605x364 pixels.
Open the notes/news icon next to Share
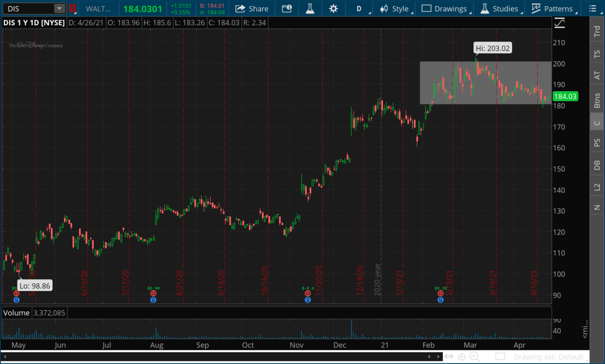coord(286,9)
